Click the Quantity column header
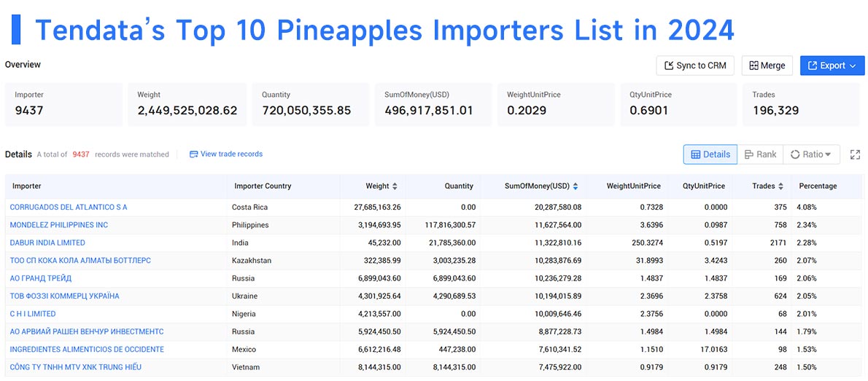 pyautogui.click(x=459, y=186)
